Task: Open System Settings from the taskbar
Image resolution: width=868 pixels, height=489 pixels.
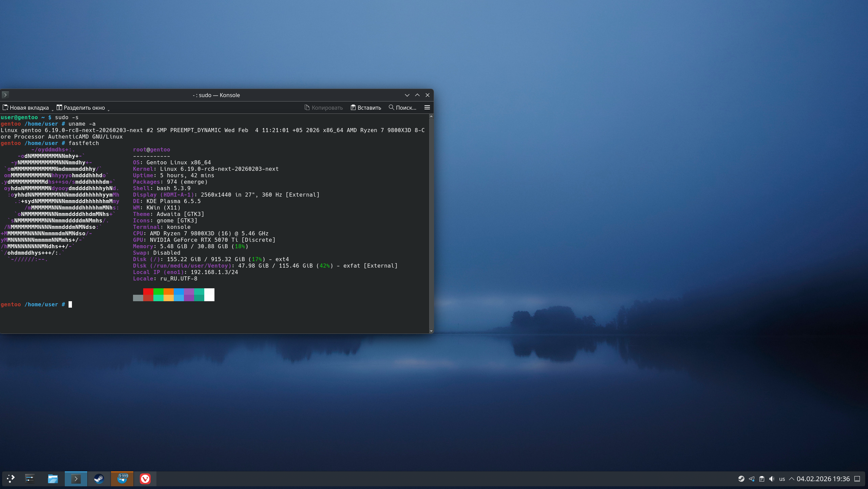Action: [30, 479]
